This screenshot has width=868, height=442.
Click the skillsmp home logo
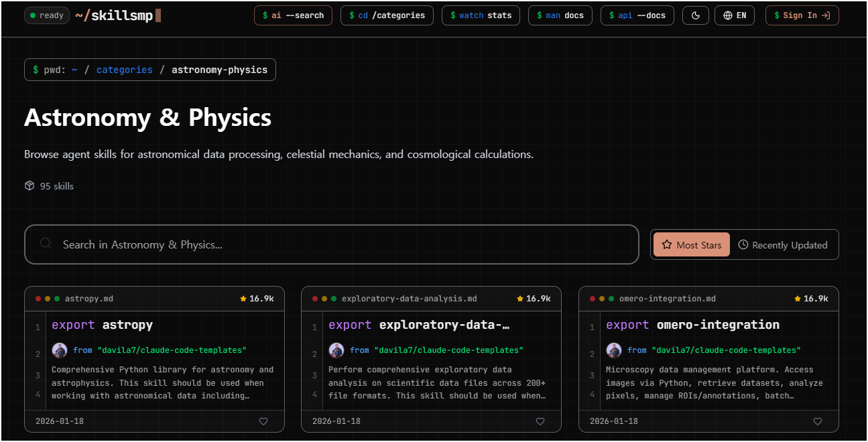(117, 15)
